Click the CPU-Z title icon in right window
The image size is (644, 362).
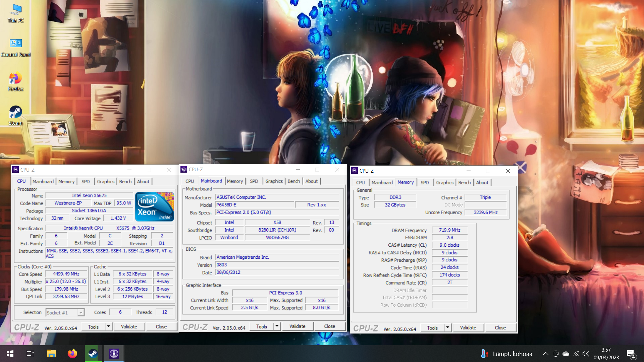[x=355, y=171]
